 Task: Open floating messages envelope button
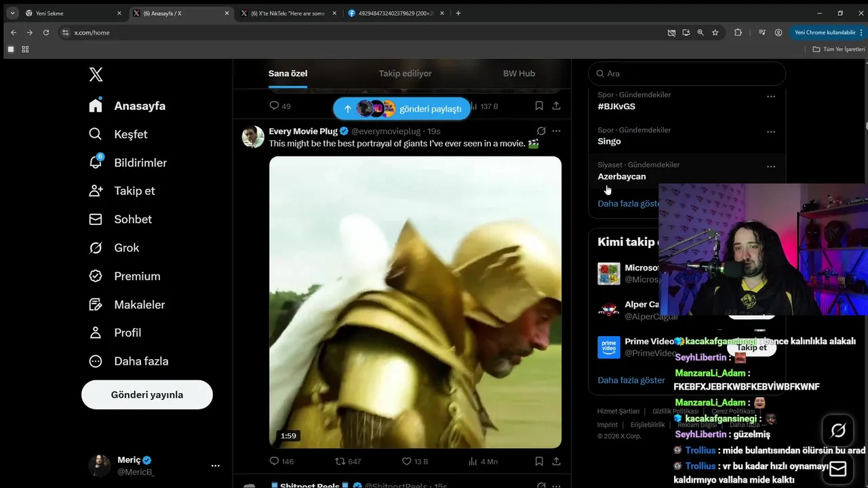(838, 469)
